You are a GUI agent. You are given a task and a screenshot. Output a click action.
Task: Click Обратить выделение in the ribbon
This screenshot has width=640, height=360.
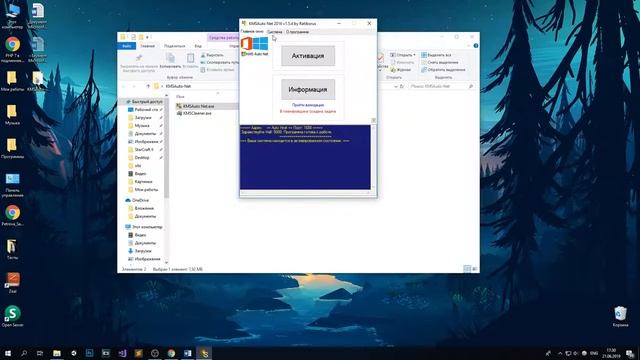443,70
